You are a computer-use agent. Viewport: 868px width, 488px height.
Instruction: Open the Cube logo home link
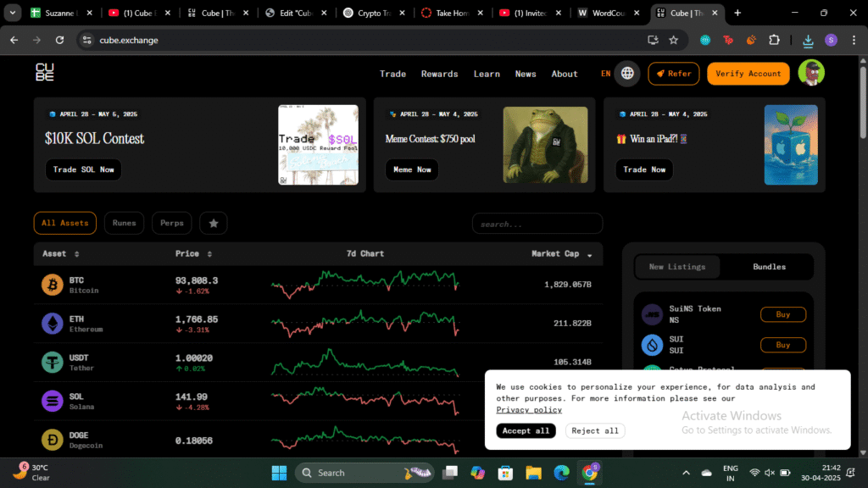click(x=45, y=73)
